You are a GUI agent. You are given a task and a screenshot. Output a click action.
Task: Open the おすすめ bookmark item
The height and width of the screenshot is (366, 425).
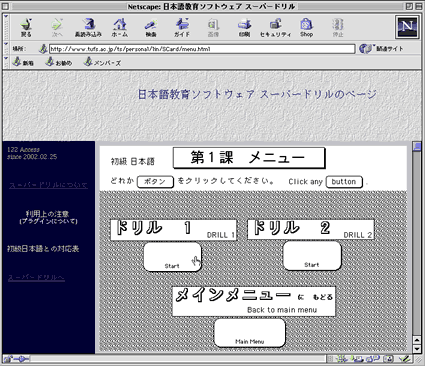point(59,62)
